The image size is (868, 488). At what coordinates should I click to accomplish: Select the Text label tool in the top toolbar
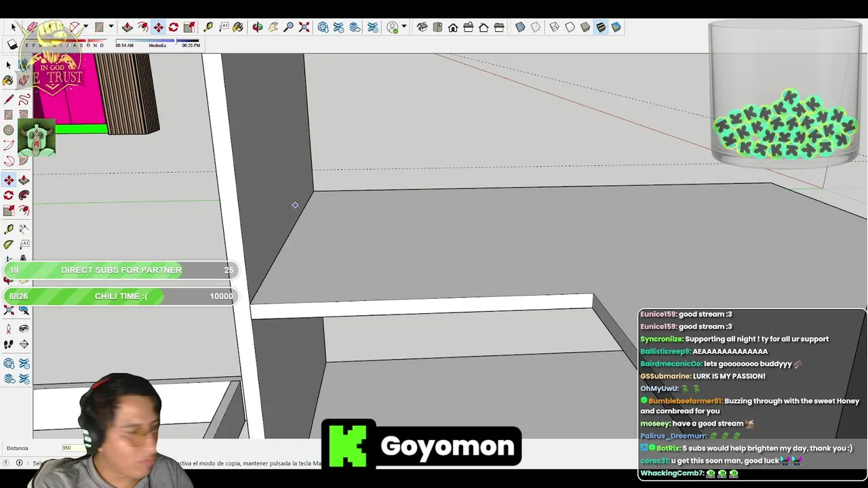pos(223,27)
